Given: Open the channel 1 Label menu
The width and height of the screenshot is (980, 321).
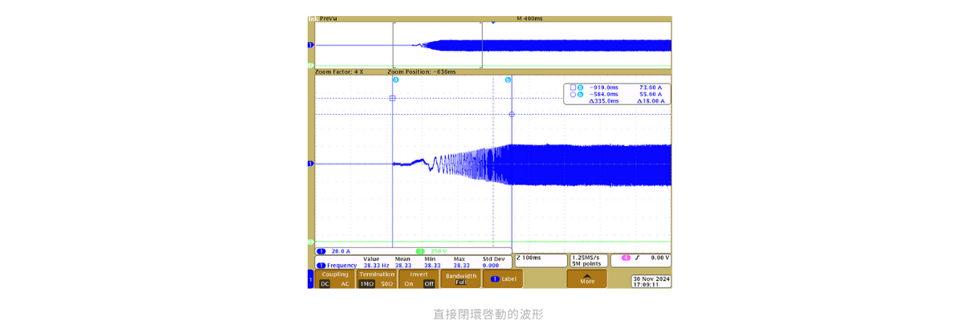Looking at the screenshot, I should [503, 278].
